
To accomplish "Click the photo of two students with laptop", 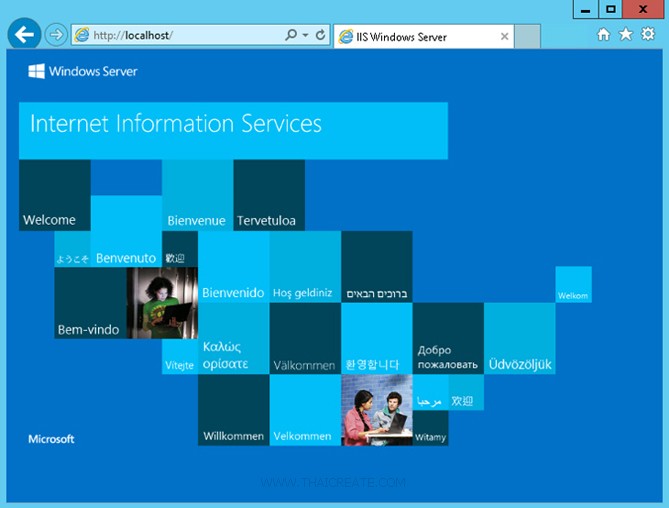I will (377, 410).
